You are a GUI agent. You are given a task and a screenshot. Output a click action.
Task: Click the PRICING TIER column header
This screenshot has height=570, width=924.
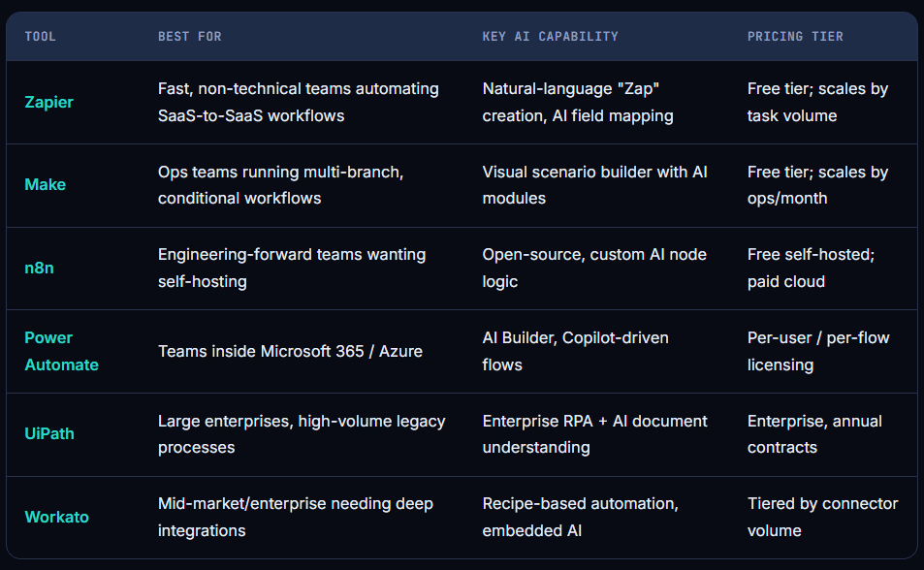click(x=795, y=37)
